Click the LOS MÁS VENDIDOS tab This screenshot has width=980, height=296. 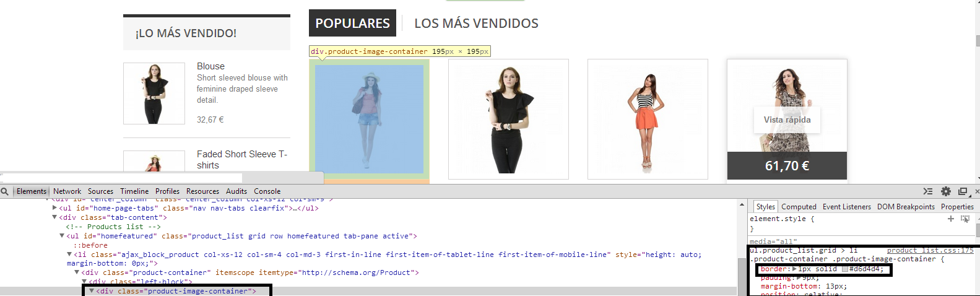point(476,24)
